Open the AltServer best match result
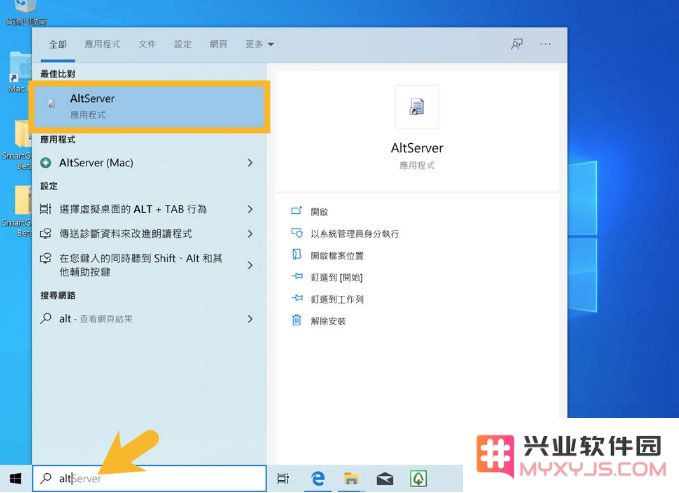679x493 pixels. [x=149, y=107]
